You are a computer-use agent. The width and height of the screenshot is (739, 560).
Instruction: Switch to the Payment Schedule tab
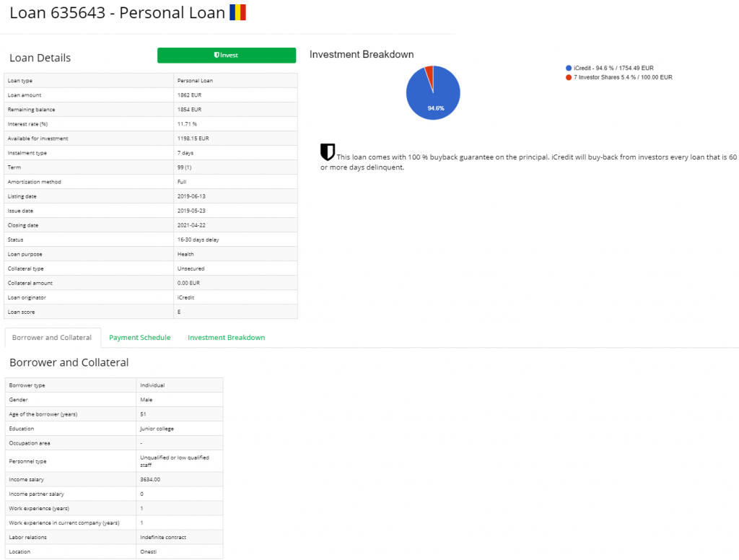(x=139, y=338)
